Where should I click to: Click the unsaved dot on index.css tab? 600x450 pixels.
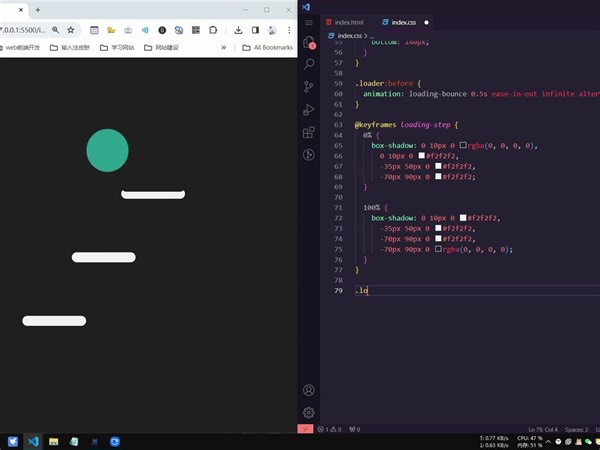426,22
